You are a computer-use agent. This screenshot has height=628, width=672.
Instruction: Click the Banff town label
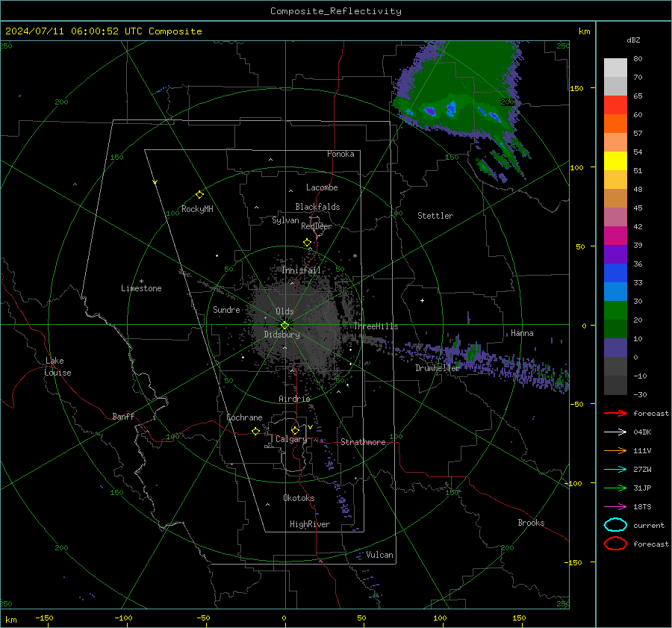123,416
